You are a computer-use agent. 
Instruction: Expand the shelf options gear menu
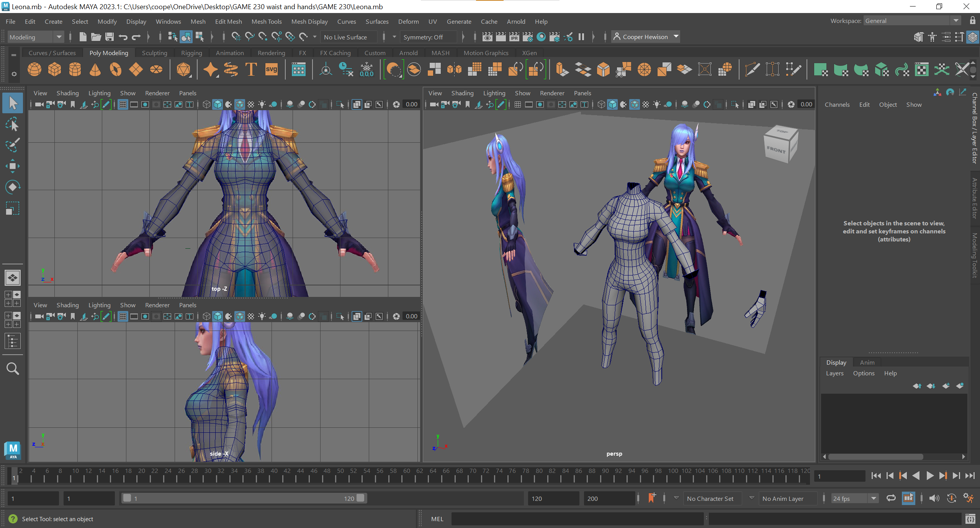click(x=14, y=73)
